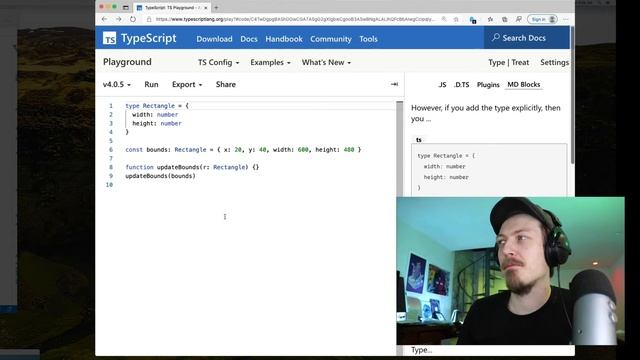Open the Export dropdown menu

tap(187, 84)
